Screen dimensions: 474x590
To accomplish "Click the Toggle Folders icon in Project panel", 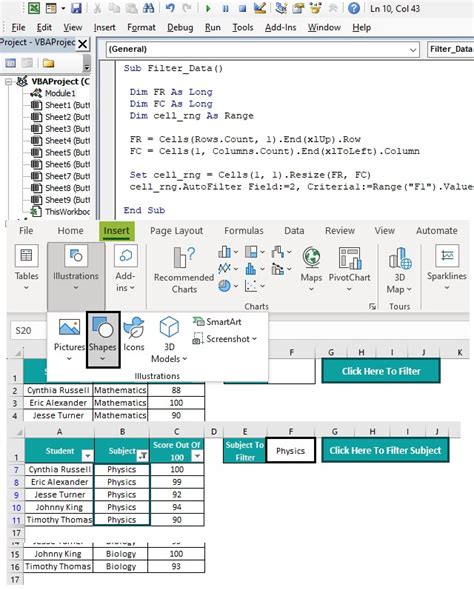I will click(x=48, y=63).
